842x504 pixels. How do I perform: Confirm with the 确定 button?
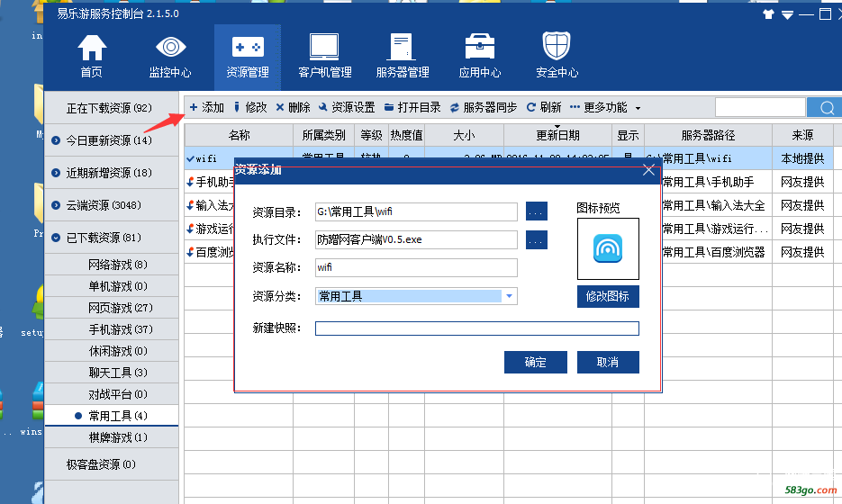536,363
